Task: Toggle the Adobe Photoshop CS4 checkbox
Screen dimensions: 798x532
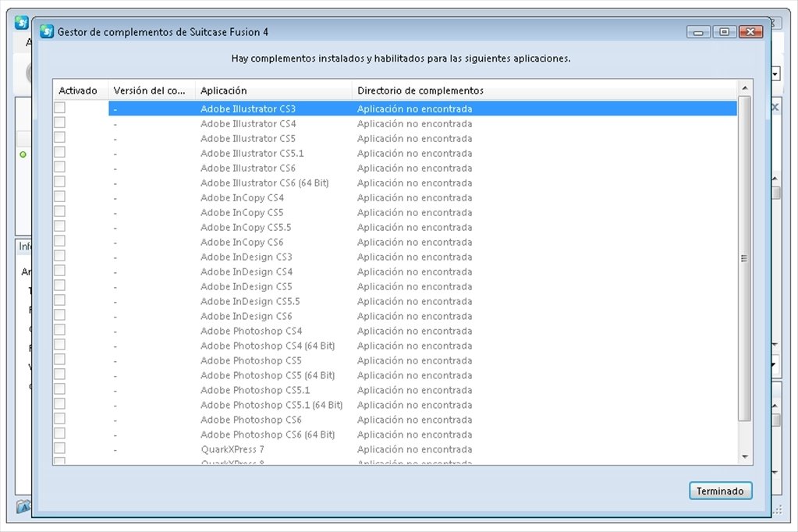Action: point(59,329)
